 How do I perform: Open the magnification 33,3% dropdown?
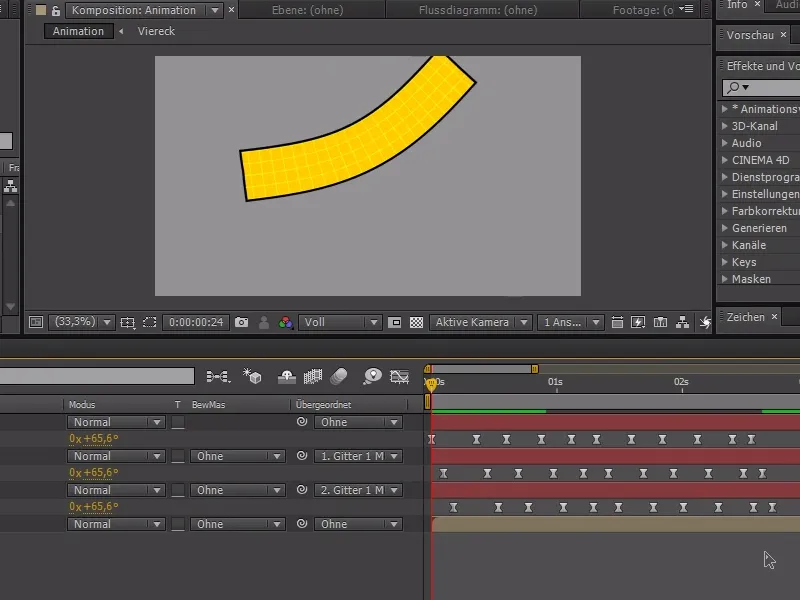coord(81,322)
